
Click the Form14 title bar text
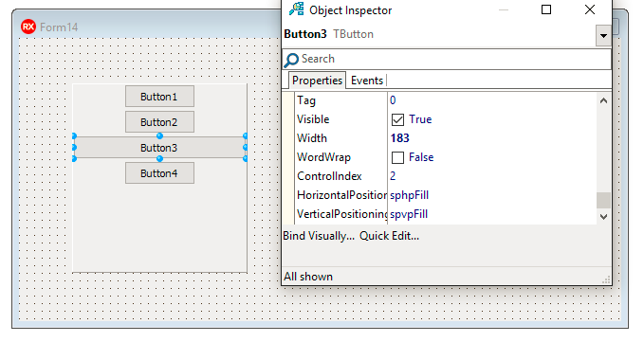pyautogui.click(x=59, y=27)
